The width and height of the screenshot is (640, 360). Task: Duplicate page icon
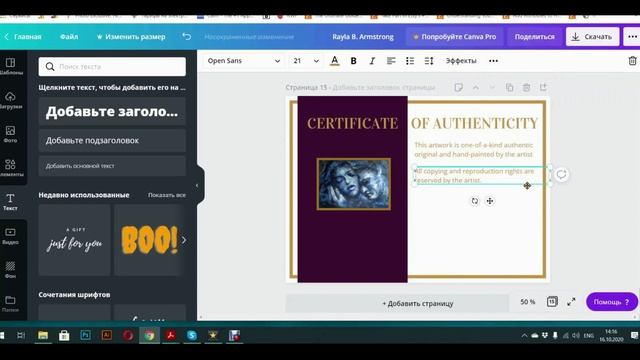pos(509,87)
